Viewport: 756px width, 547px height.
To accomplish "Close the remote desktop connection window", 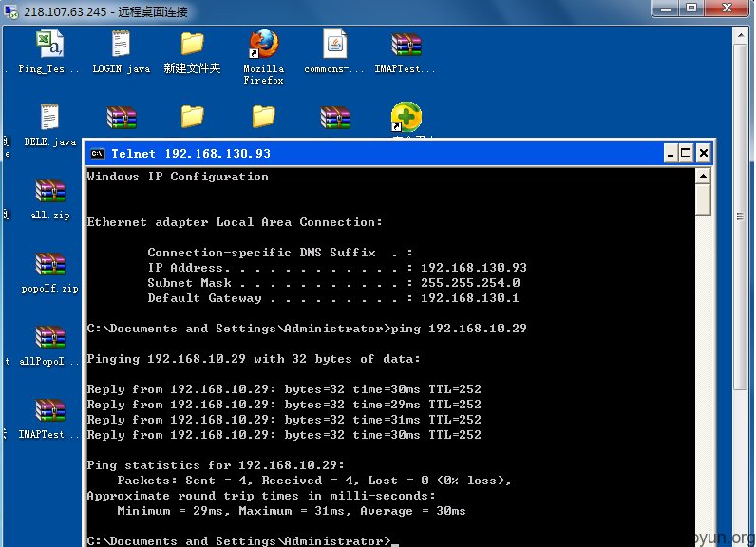I will coord(728,9).
